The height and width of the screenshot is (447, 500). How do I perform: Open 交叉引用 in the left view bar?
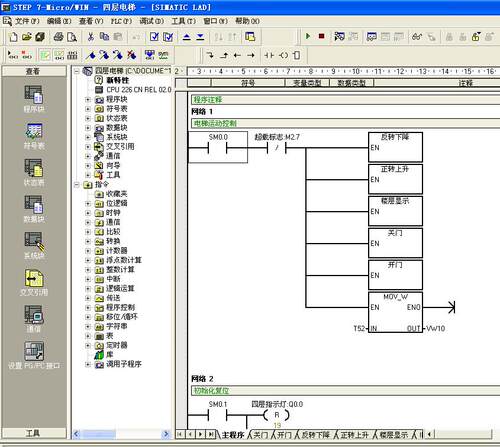click(34, 282)
